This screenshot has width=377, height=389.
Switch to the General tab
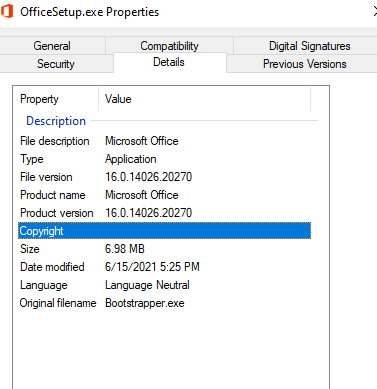(52, 46)
